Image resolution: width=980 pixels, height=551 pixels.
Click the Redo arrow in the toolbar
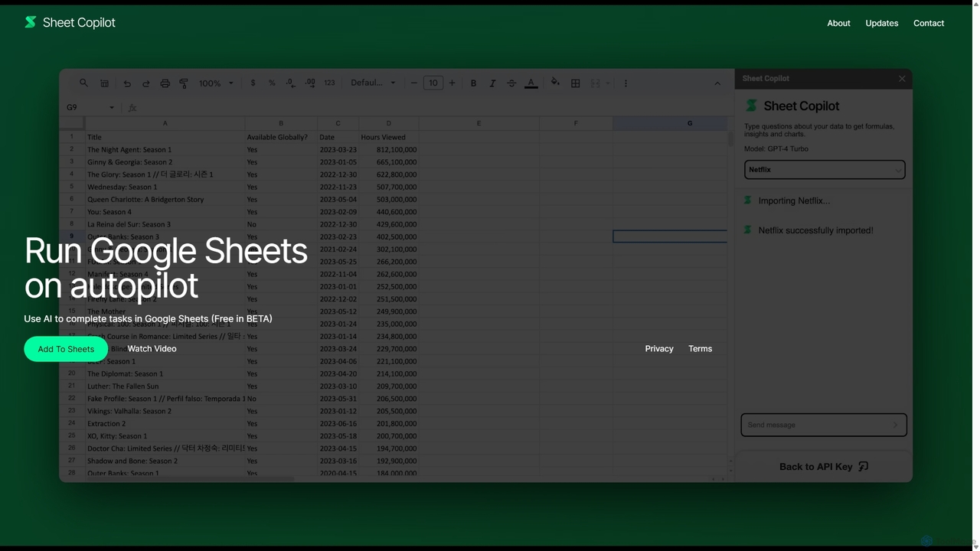coord(145,83)
